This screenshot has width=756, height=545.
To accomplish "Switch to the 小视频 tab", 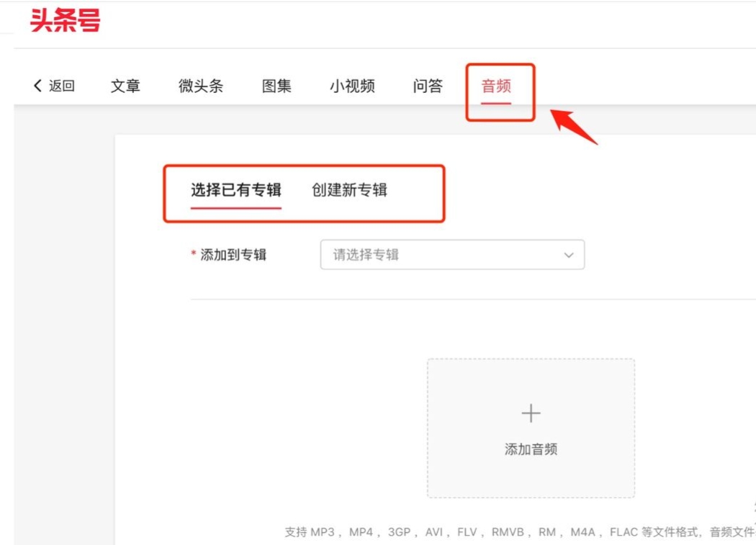I will tap(353, 85).
